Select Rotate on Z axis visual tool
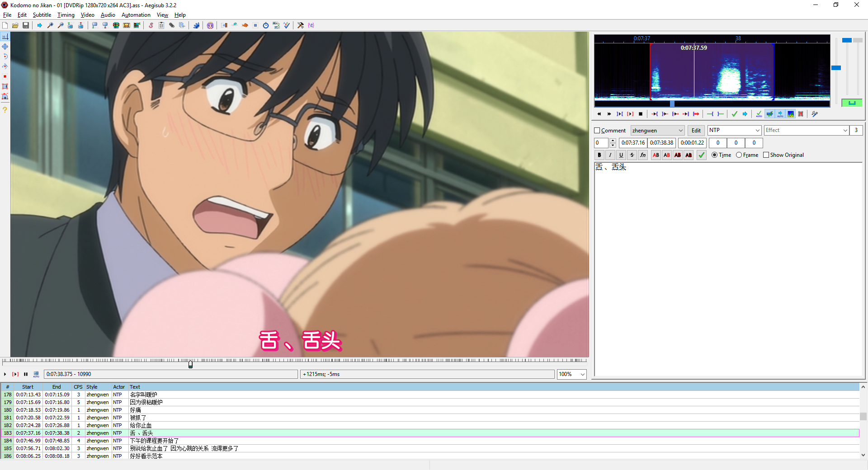Image resolution: width=868 pixels, height=470 pixels. (5, 56)
